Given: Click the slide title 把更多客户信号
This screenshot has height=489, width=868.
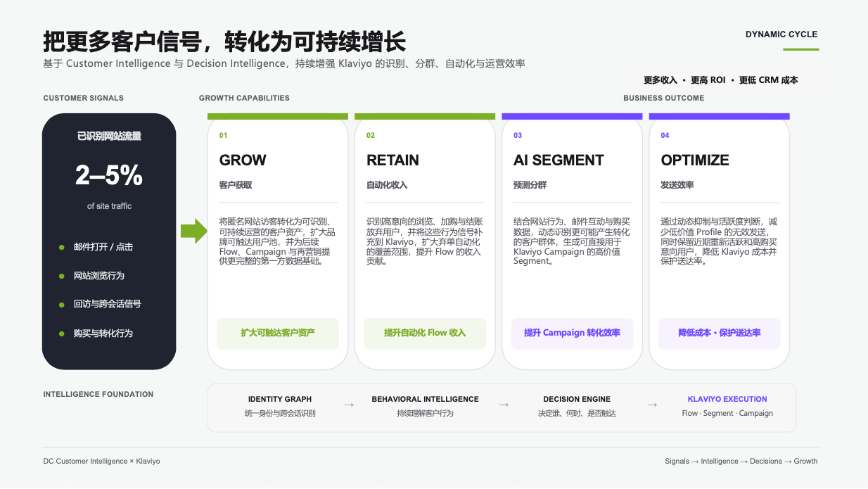Looking at the screenshot, I should tap(224, 41).
